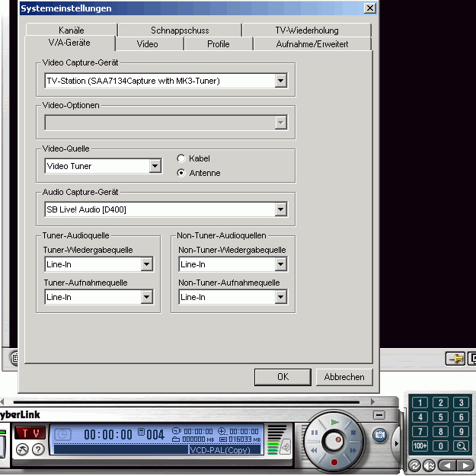
Task: Click the rewind button on the dial
Action: [x=314, y=450]
